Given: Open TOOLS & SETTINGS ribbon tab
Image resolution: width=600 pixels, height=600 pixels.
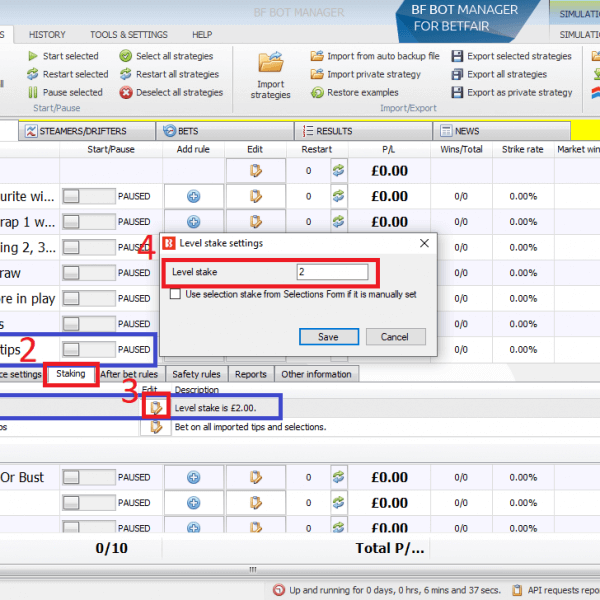Looking at the screenshot, I should click(129, 35).
